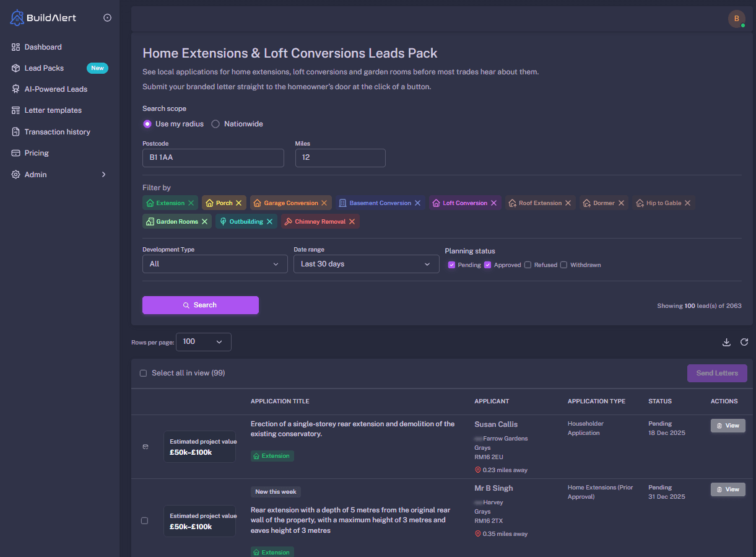
Task: Click the download leads export icon
Action: point(726,341)
